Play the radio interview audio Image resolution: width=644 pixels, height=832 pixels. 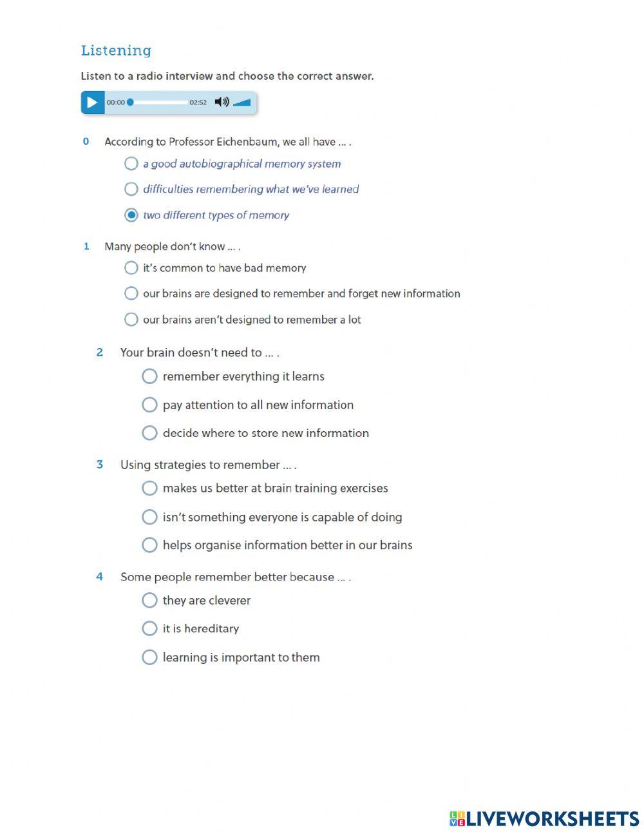[x=92, y=102]
